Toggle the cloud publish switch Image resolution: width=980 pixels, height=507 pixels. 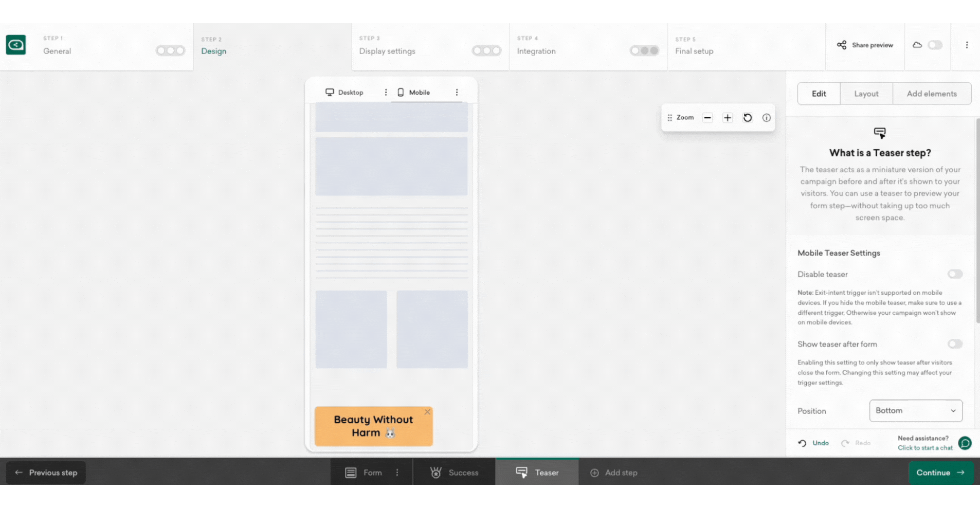935,45
